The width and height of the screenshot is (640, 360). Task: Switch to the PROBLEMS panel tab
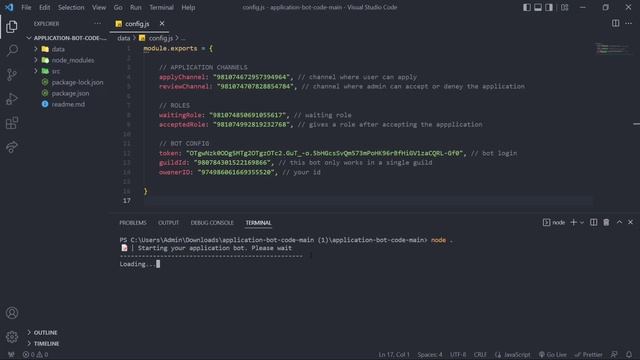coord(133,223)
